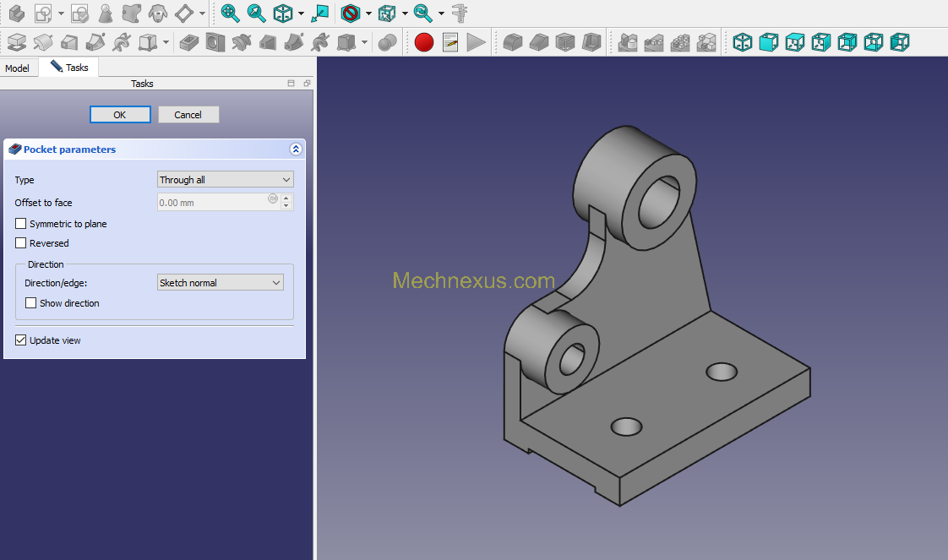Open additive primitive dropdown arrow

coord(166,42)
